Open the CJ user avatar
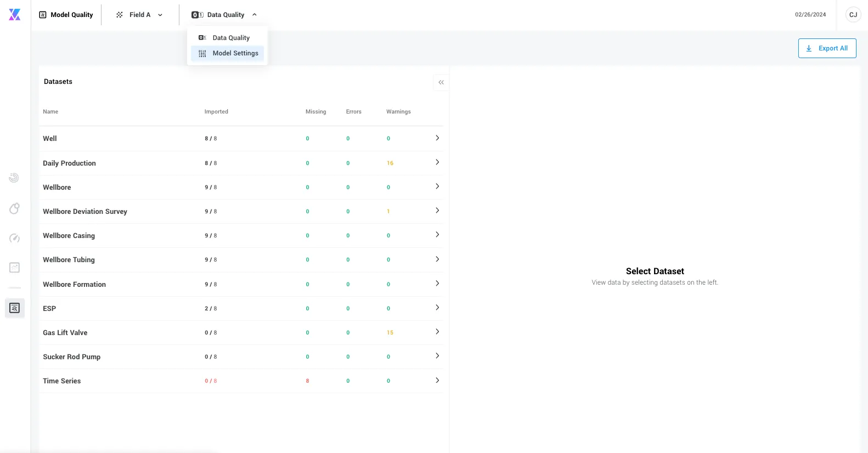 pyautogui.click(x=853, y=15)
